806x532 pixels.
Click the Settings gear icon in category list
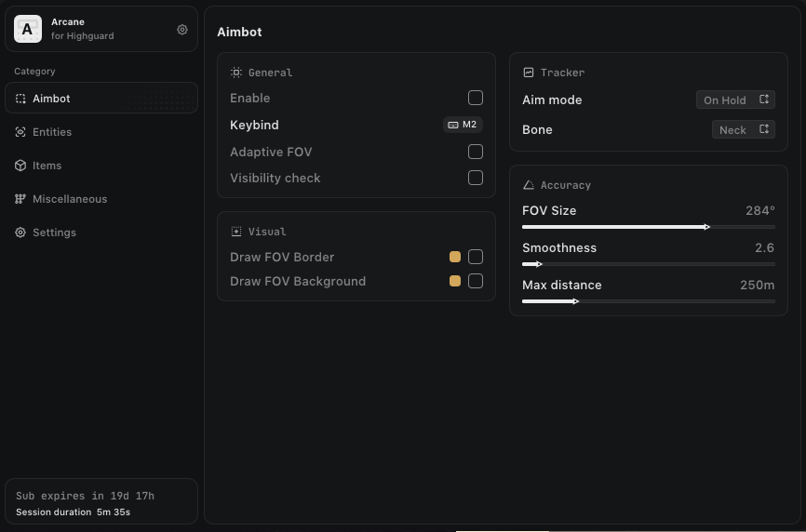point(20,233)
